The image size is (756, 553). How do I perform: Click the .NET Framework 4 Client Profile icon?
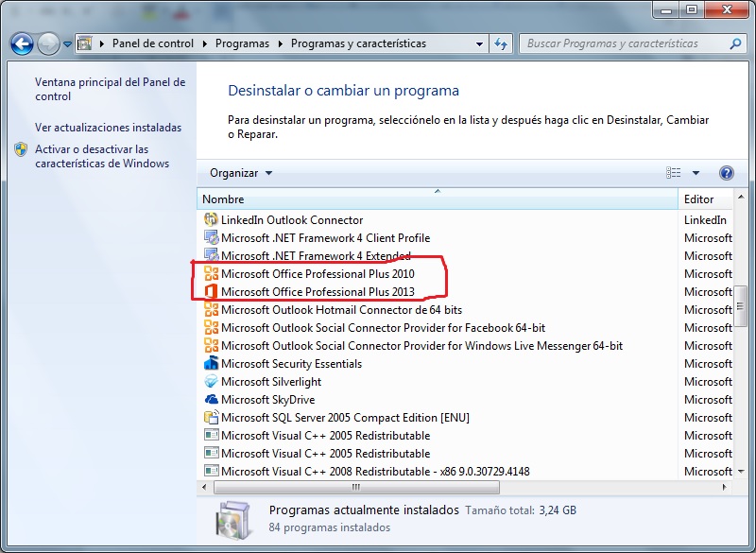click(211, 237)
